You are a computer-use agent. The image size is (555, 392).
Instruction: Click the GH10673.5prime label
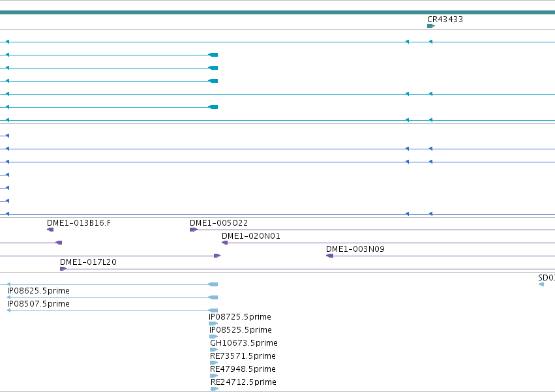coord(244,343)
